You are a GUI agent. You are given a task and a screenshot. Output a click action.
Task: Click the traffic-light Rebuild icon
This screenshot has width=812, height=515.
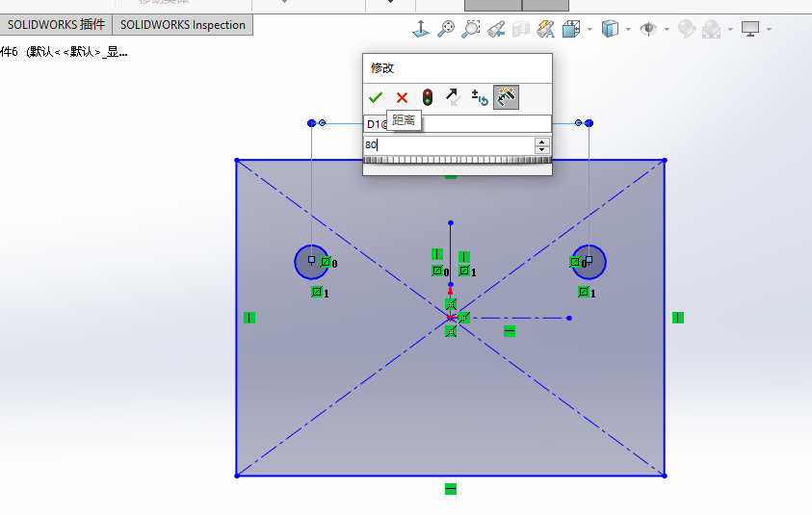[428, 97]
